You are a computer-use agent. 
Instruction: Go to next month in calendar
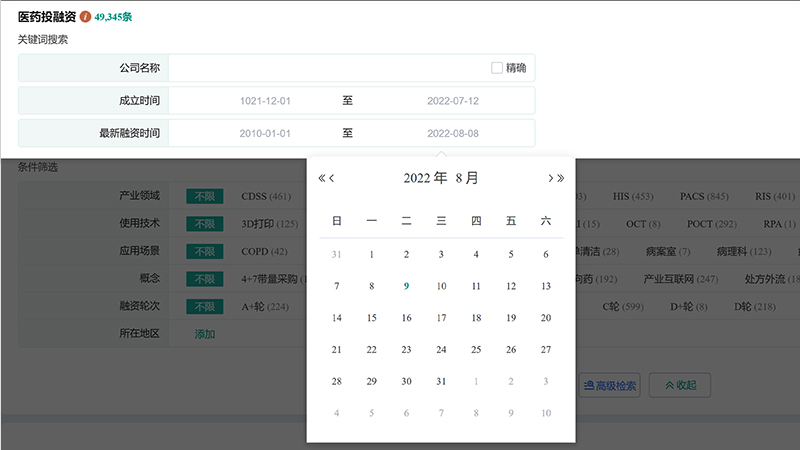551,178
